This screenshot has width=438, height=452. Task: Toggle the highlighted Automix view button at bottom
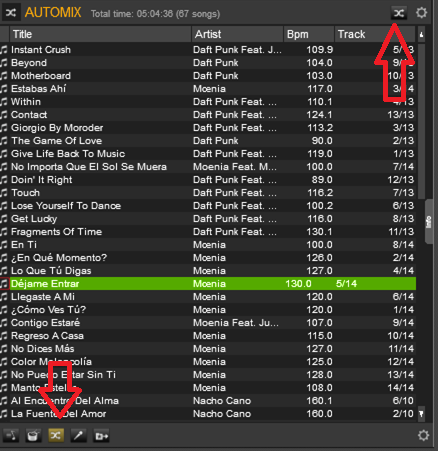coord(56,435)
